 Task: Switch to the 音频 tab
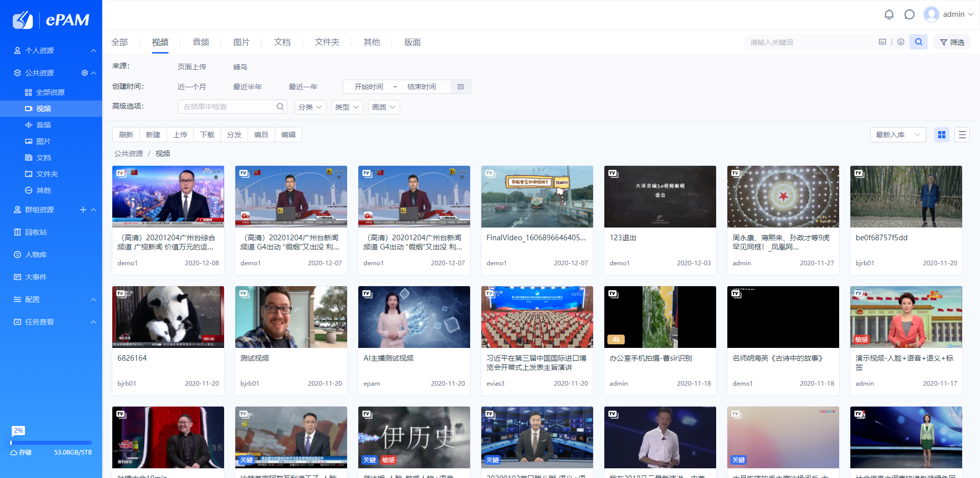tap(201, 42)
